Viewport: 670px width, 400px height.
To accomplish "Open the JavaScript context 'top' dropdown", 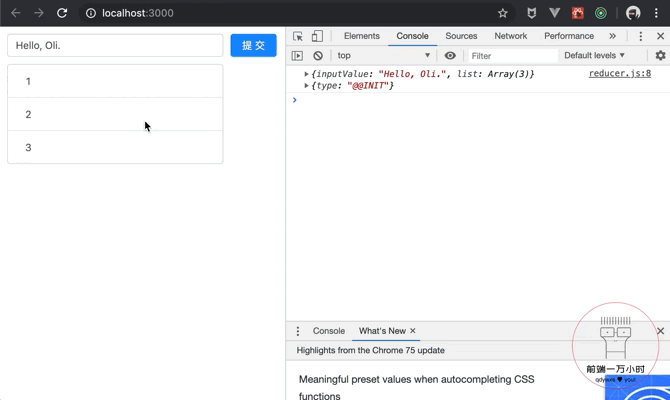I will (x=383, y=56).
